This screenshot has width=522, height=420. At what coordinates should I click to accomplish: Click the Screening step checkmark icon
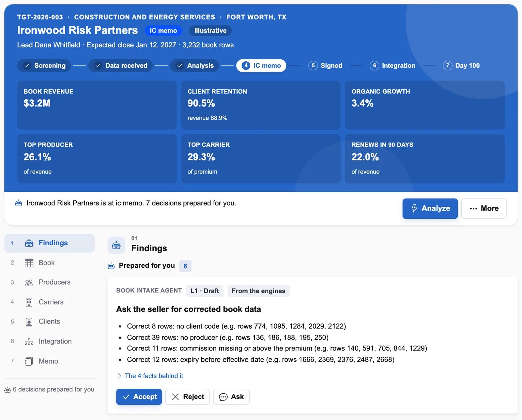point(27,66)
